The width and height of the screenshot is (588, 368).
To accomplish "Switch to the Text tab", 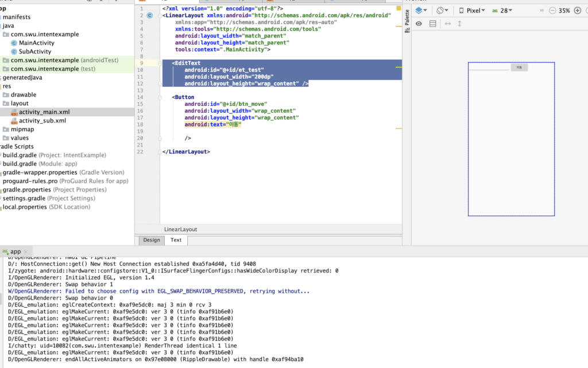I will [176, 240].
